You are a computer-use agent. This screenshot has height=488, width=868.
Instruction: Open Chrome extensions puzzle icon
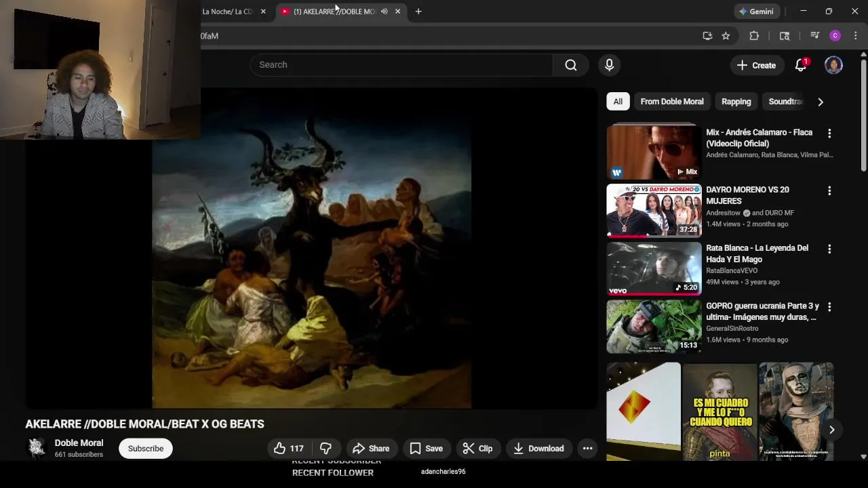(754, 36)
